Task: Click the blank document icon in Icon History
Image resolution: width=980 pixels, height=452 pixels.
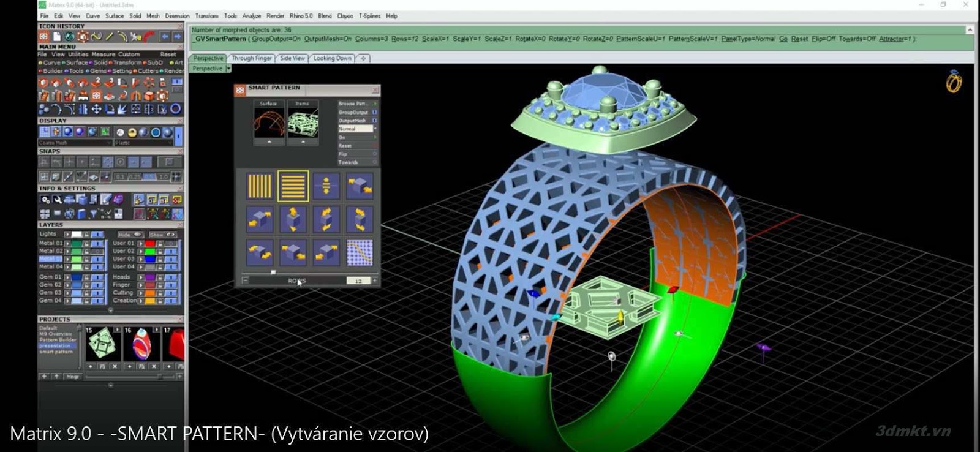Action: (57, 37)
